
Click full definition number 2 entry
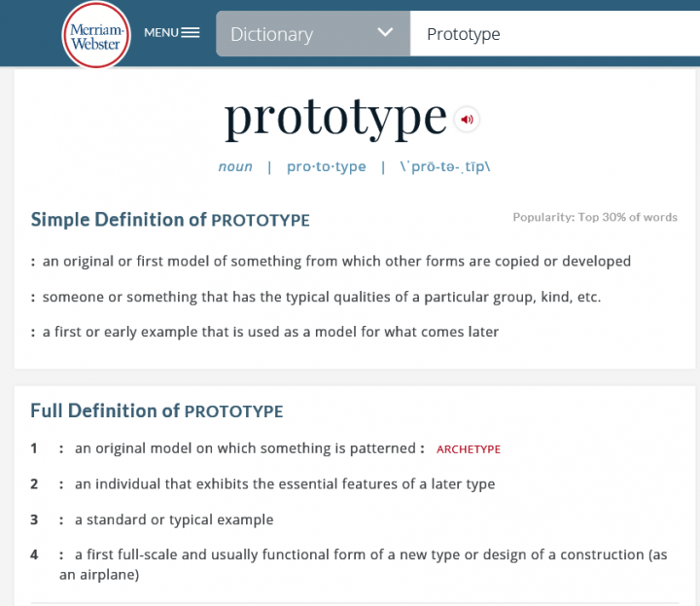(262, 484)
